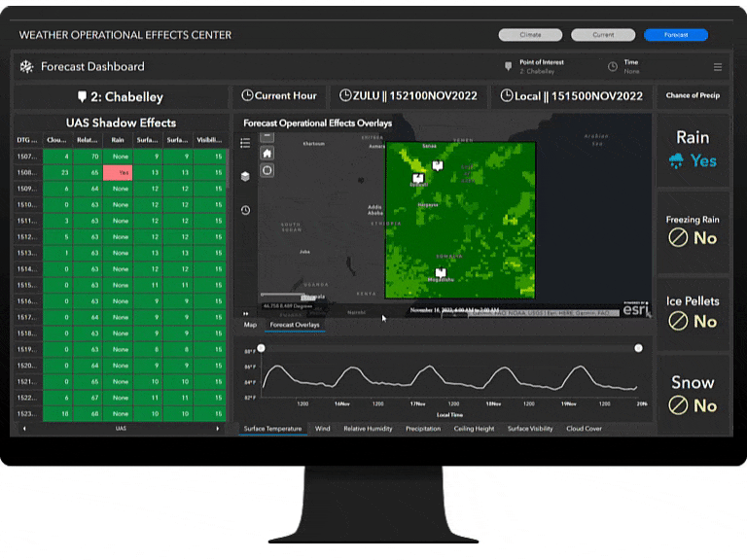Open the Ceiling Height chart tab

click(x=474, y=429)
